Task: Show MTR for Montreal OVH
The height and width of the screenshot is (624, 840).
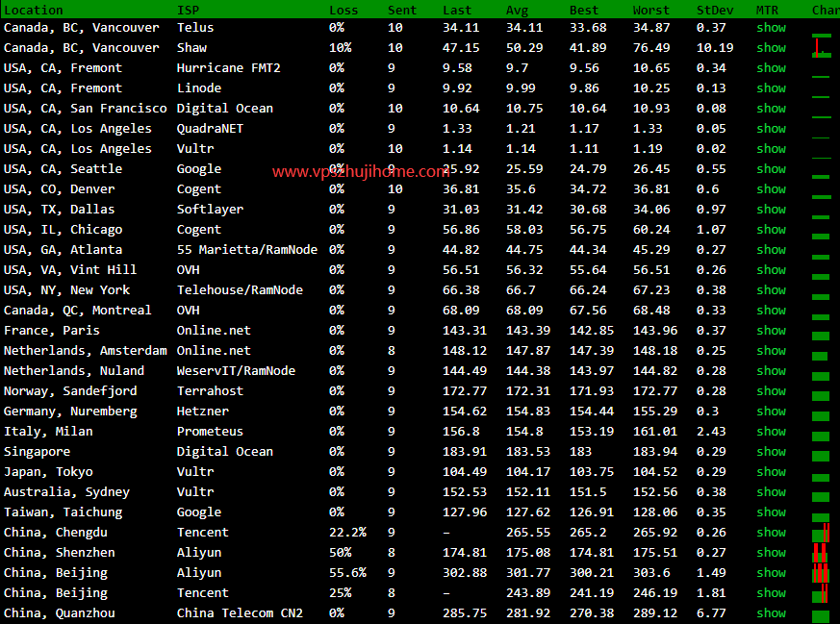Action: tap(771, 311)
